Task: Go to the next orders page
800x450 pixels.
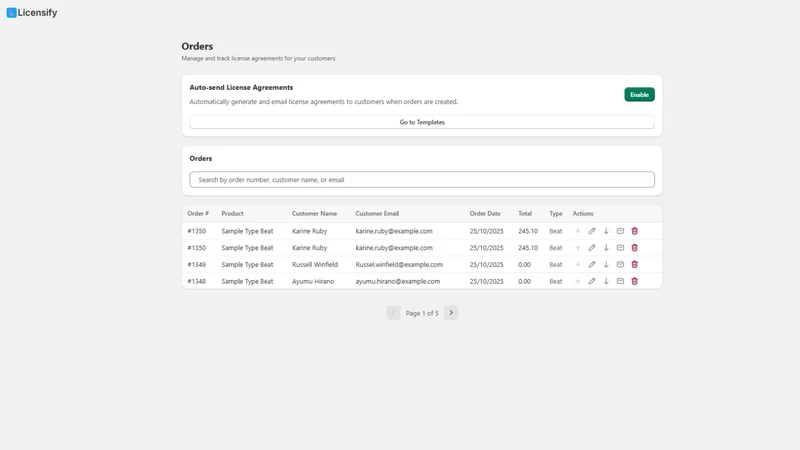Action: [451, 313]
